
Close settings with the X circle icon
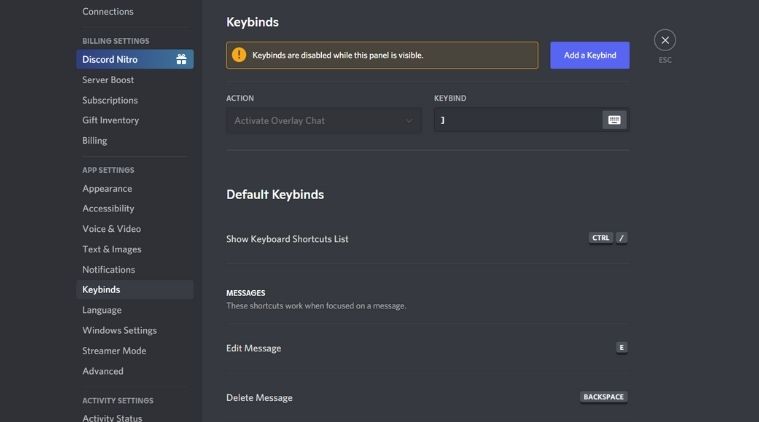click(x=665, y=40)
